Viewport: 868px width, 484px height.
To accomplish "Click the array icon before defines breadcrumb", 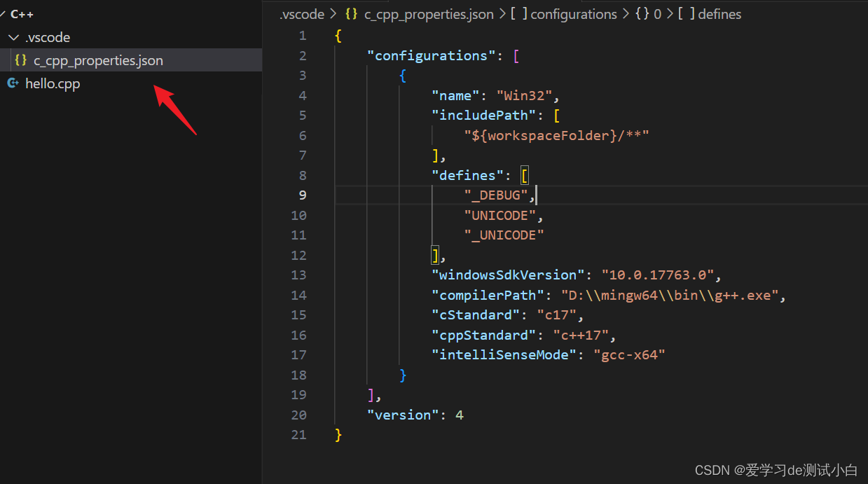I will click(x=687, y=14).
